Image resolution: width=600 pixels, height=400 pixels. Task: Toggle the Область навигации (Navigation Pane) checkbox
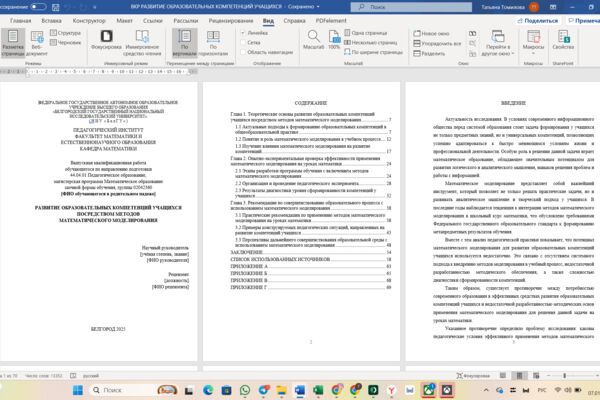(243, 52)
